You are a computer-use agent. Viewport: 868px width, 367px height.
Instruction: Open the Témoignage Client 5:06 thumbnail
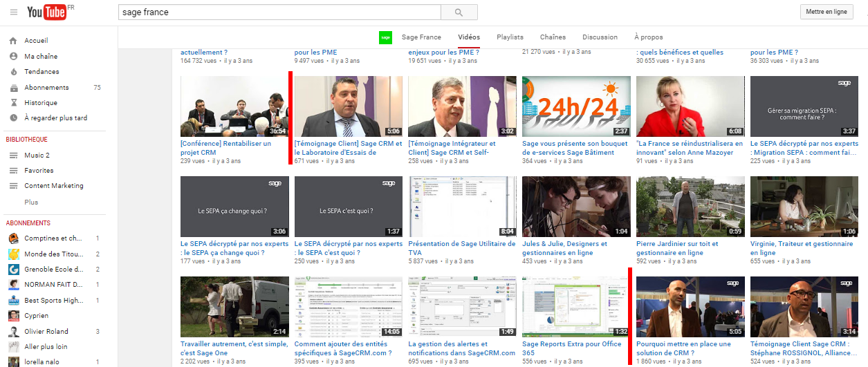tap(349, 106)
